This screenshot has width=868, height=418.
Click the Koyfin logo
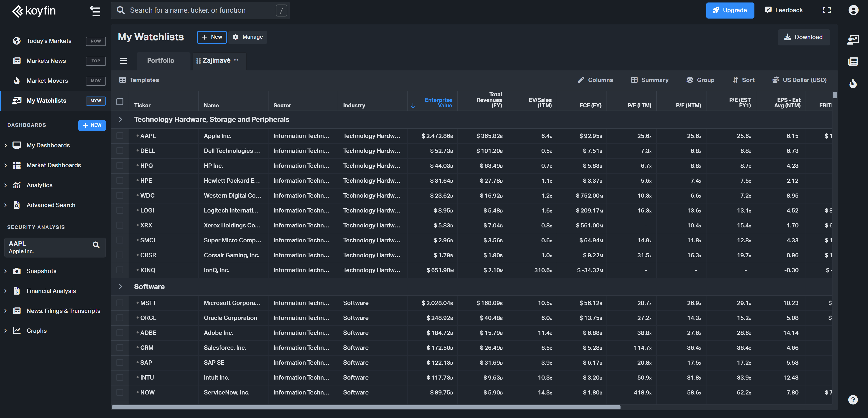point(34,11)
